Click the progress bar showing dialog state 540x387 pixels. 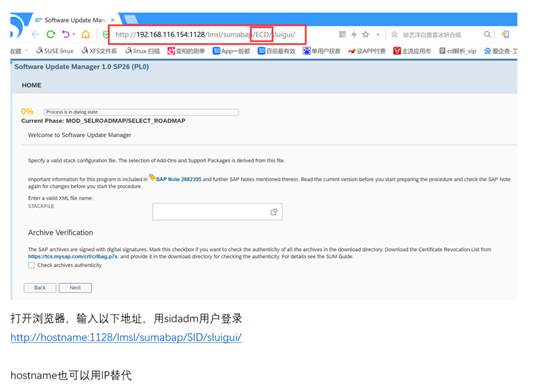click(x=141, y=112)
